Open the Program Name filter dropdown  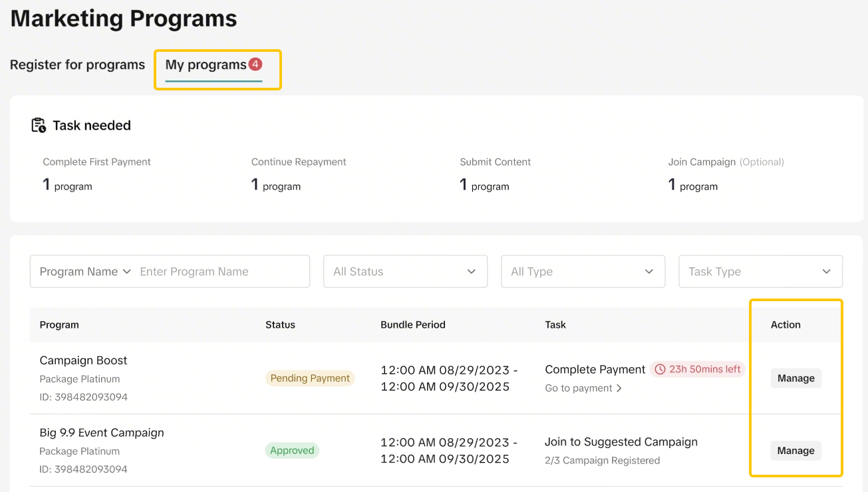(x=85, y=271)
